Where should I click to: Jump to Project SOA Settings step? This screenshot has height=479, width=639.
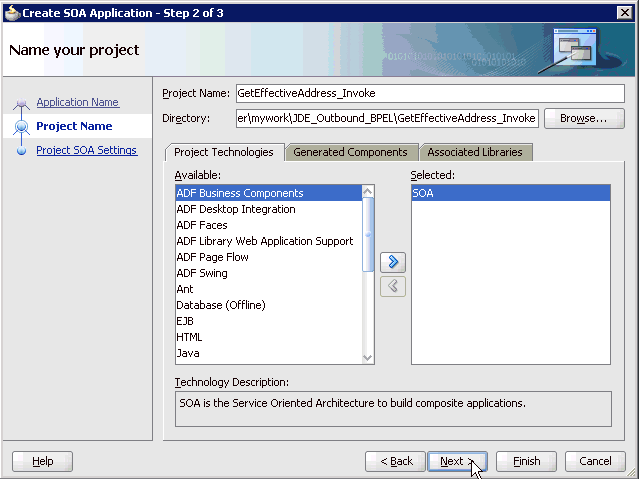(87, 150)
